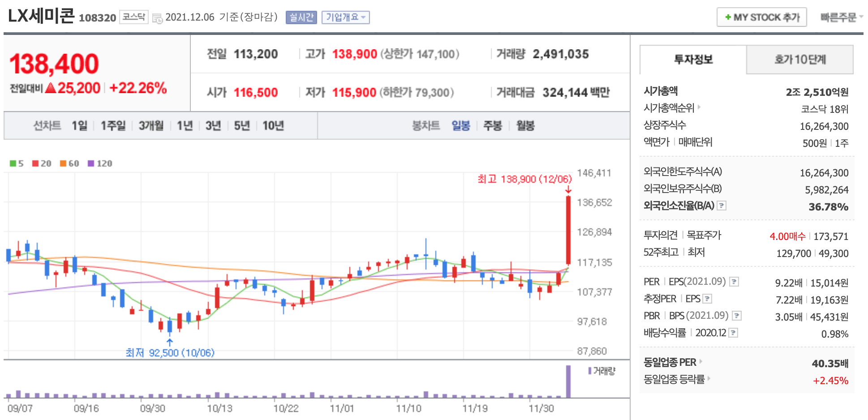Click the 고가 value 138,900
The height and width of the screenshot is (420, 868).
click(x=355, y=54)
